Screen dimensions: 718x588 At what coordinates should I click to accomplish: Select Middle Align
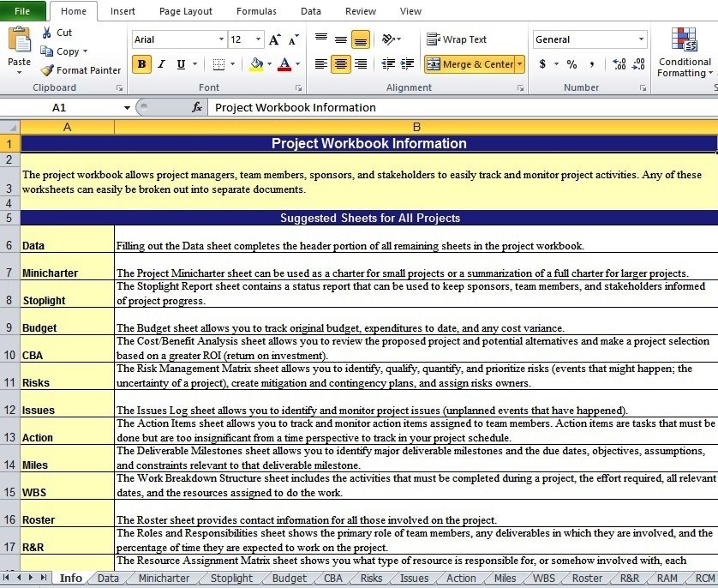tap(341, 39)
